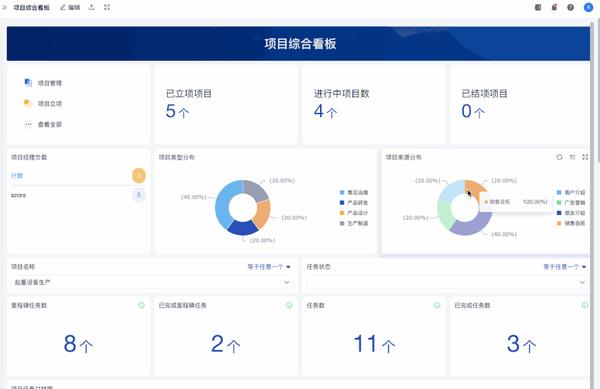Enter fullscreen via the top bar expand icon
The width and height of the screenshot is (600, 389).
(107, 7)
